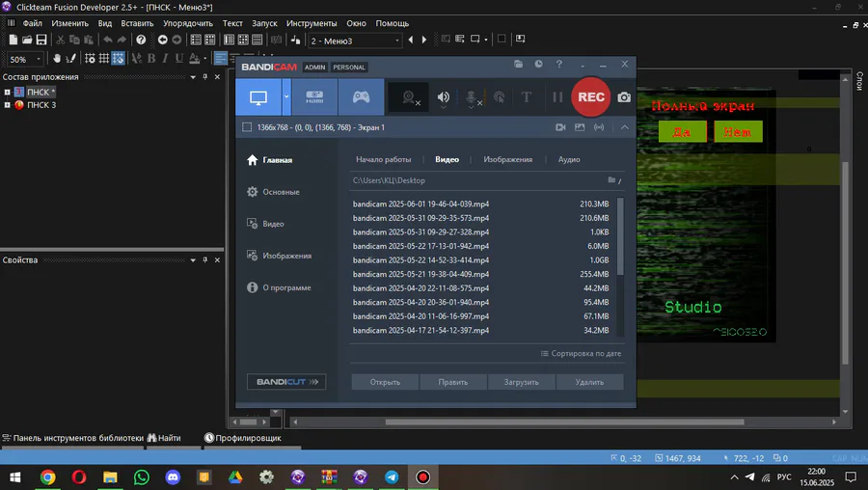Click the Fusion help question mark toolbar icon

141,40
